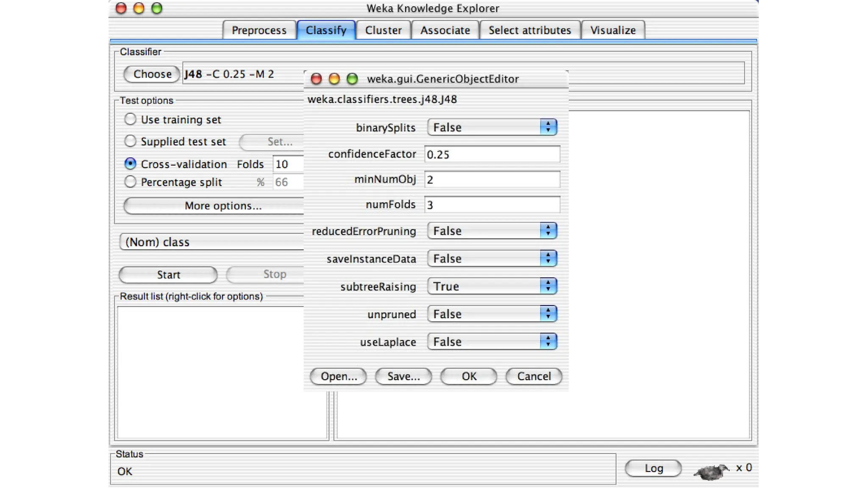Close the GenericObjectEditor window with red button
The image size is (868, 488).
pyautogui.click(x=316, y=79)
